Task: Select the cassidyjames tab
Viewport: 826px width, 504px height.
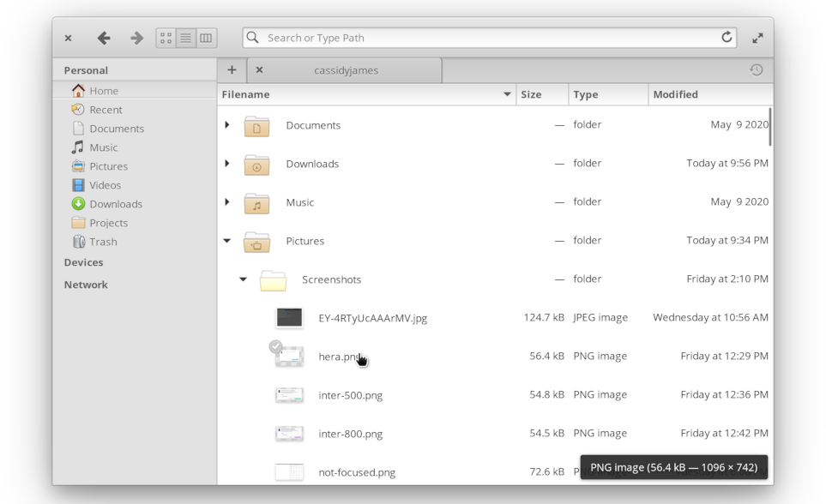Action: (x=346, y=70)
